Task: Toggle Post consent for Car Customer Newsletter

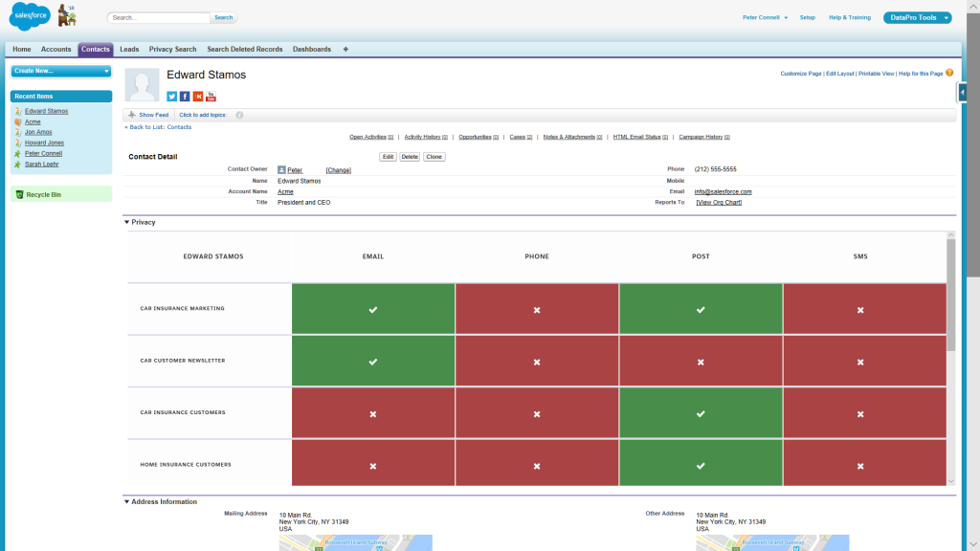Action: [701, 362]
